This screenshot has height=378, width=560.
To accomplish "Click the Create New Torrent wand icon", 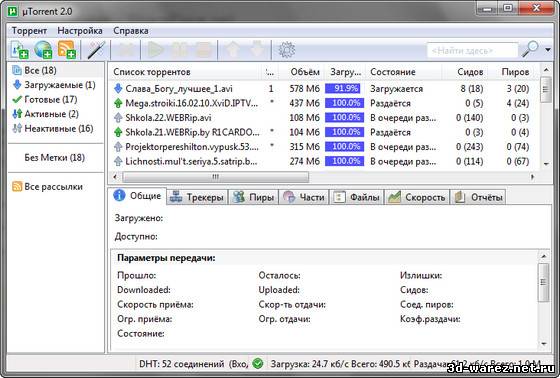I will [x=96, y=50].
